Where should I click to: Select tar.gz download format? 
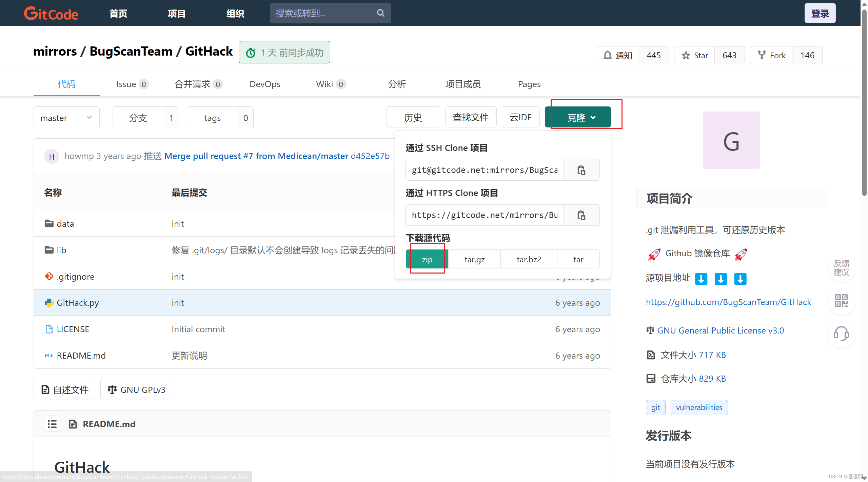[x=474, y=260]
